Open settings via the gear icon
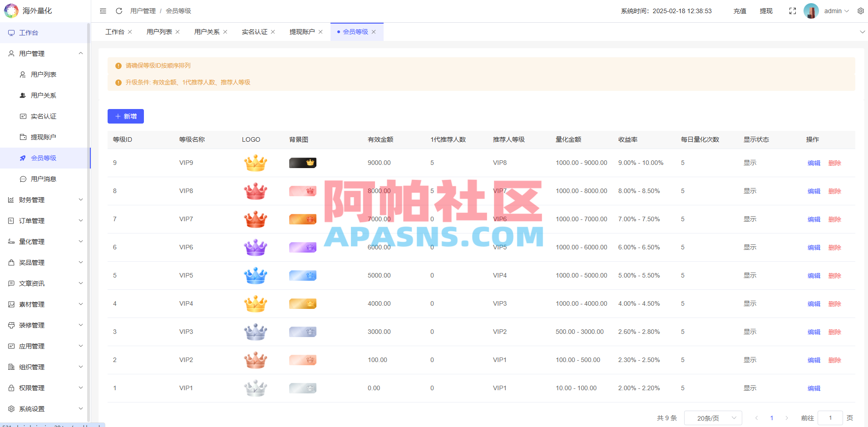This screenshot has height=427, width=868. [860, 10]
